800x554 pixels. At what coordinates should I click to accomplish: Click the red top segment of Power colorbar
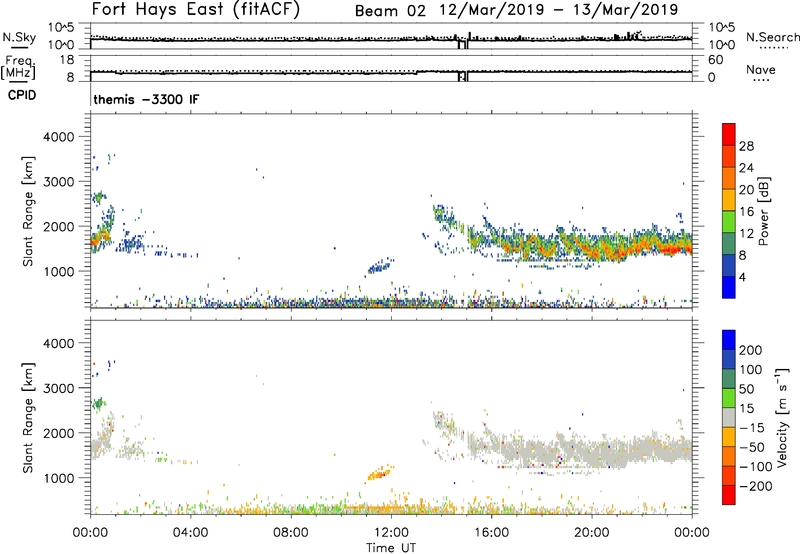click(729, 134)
